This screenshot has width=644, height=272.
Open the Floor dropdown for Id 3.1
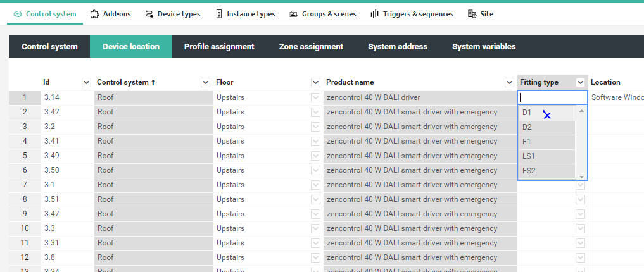pos(315,185)
